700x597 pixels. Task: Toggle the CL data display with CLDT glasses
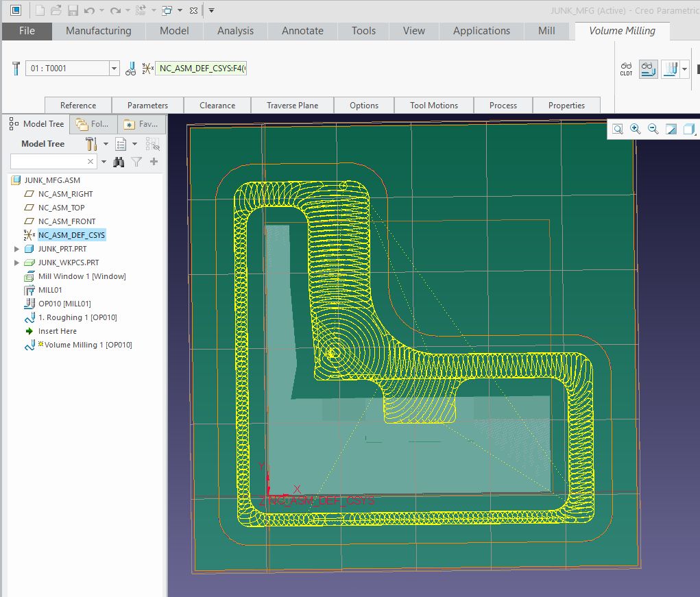coord(626,69)
